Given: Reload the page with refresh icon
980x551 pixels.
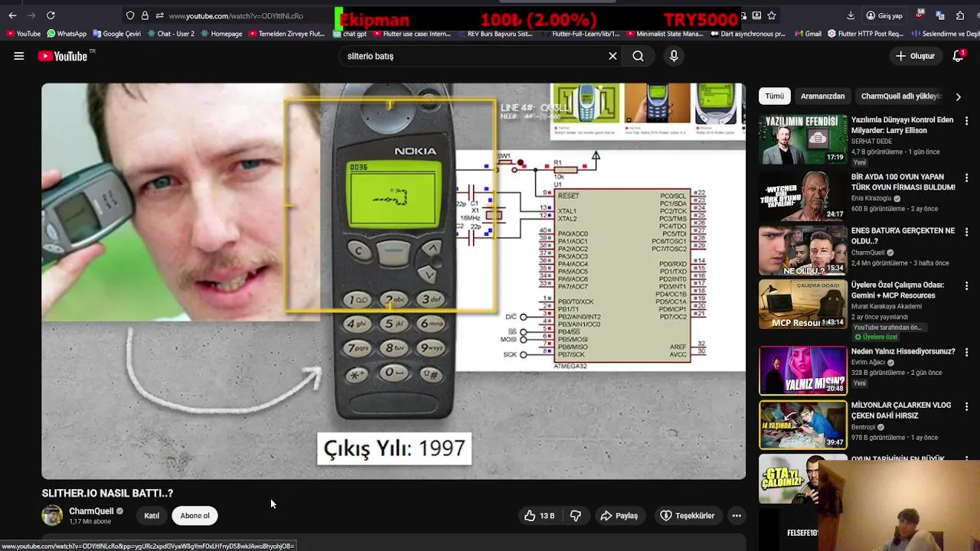Looking at the screenshot, I should 51,15.
